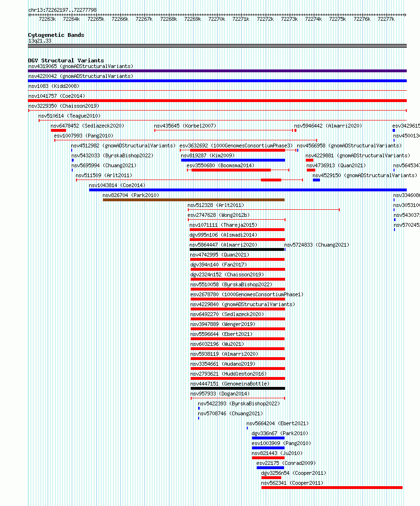This screenshot has height=506, width=420.
Task: Open variant nsv5938119 (Almarri2020)
Action: (x=224, y=354)
